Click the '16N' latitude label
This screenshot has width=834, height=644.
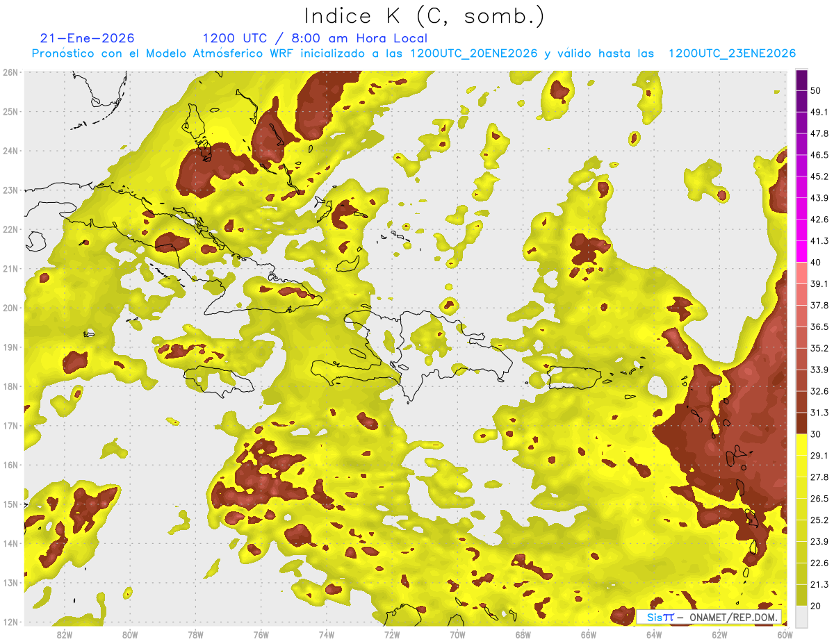tap(10, 465)
